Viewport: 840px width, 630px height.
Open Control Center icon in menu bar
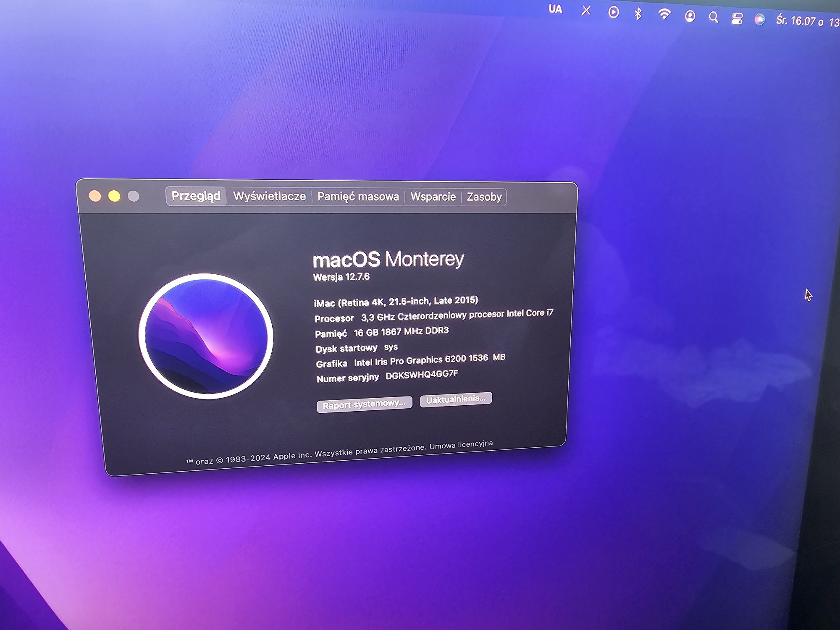tap(737, 18)
